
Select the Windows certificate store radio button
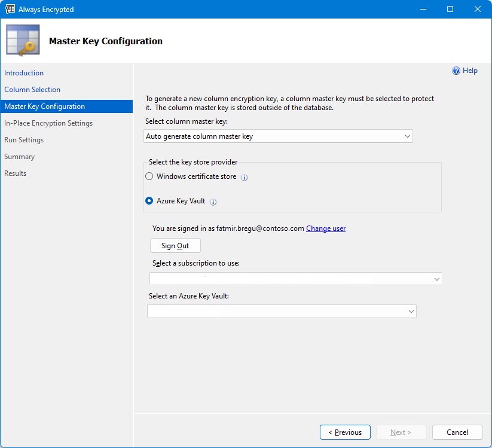pyautogui.click(x=149, y=176)
